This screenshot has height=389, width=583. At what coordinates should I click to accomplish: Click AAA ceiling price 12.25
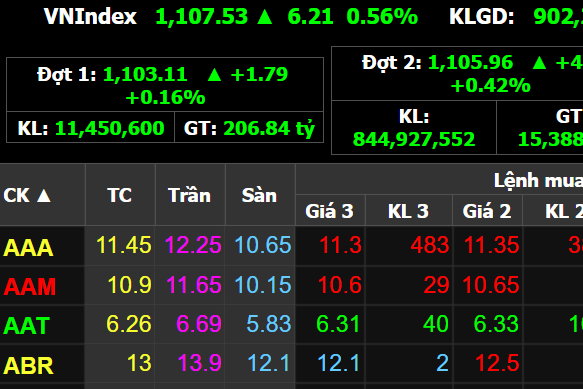(193, 245)
